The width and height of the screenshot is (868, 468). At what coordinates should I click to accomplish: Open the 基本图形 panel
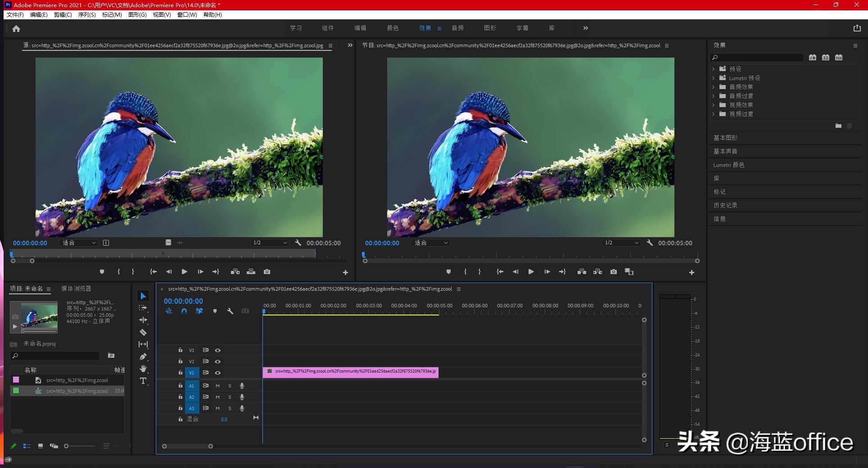click(x=725, y=138)
